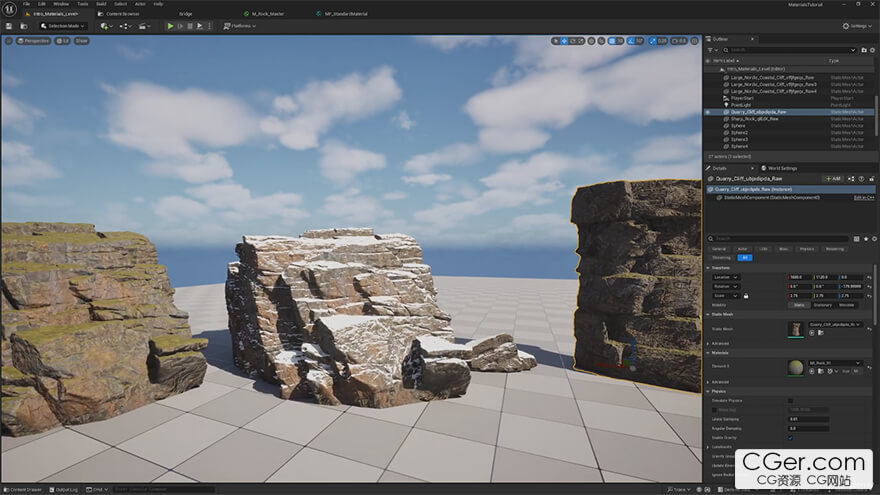
Task: Open the quick Add content cube dropdown
Action: point(105,26)
